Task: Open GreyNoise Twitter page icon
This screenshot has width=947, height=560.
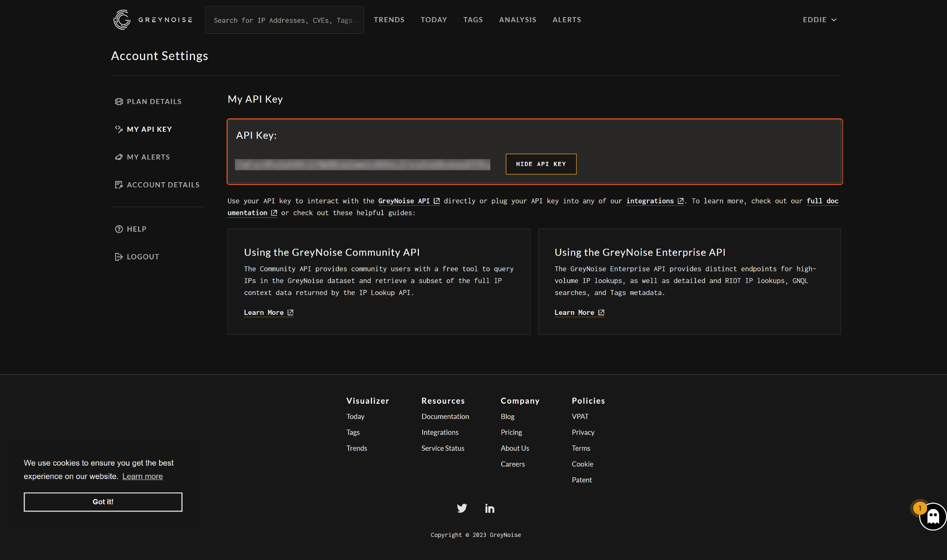Action: [x=462, y=508]
